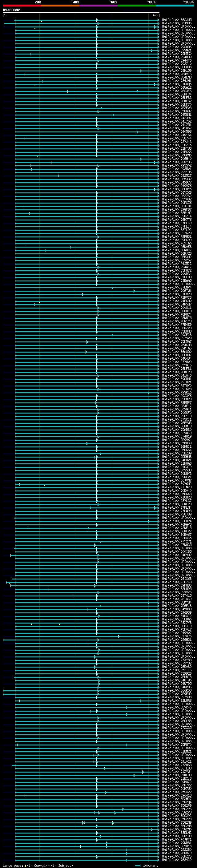Open hit UniRef100_B6SJU5
197x868 pixels.
tap(177, 20)
